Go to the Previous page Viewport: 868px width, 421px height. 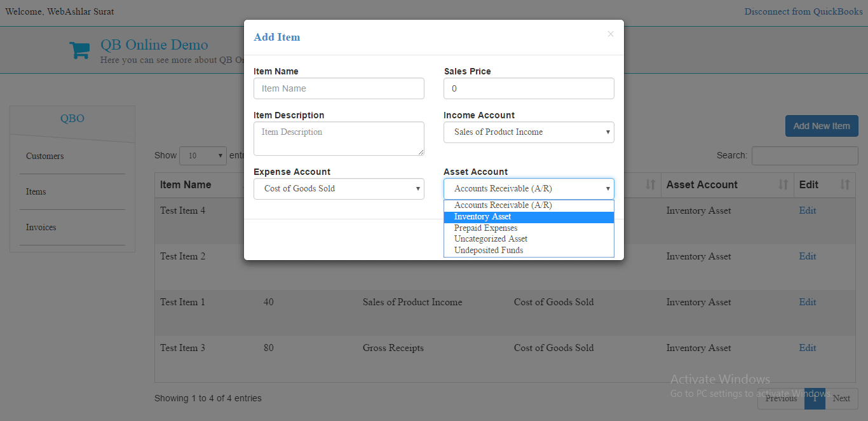tap(781, 399)
